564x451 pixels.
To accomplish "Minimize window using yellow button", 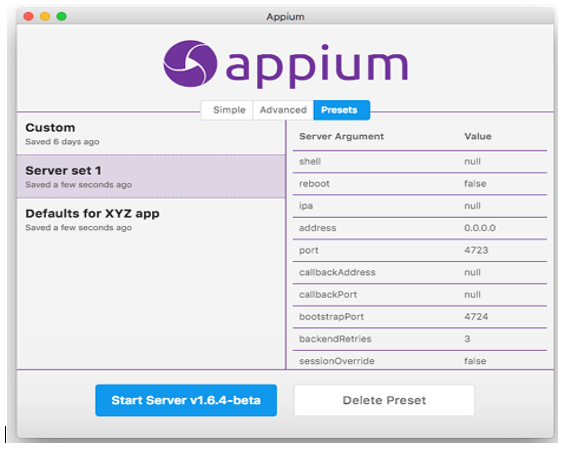I will pos(45,16).
